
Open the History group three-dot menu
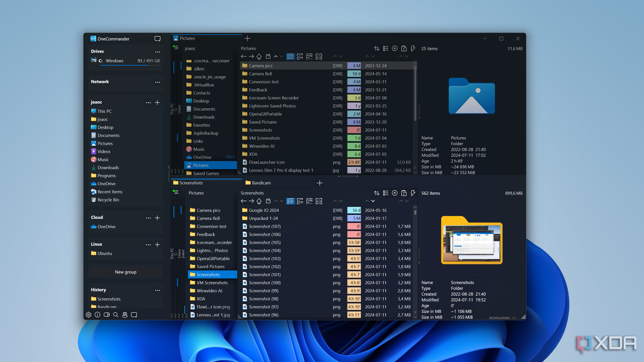tap(157, 290)
